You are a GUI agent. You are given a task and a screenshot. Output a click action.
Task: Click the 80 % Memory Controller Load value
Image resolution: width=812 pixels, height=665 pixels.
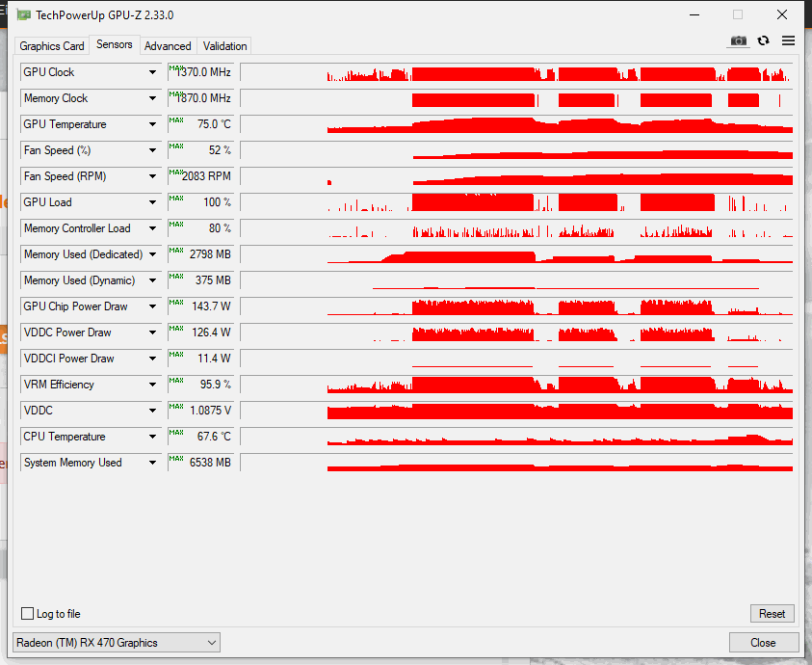tap(200, 228)
